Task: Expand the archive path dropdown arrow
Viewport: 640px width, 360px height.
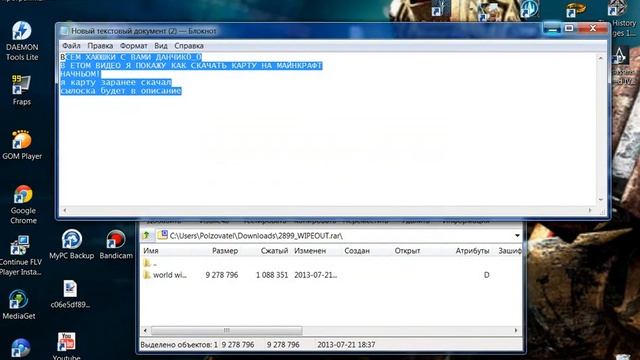Action: click(517, 236)
